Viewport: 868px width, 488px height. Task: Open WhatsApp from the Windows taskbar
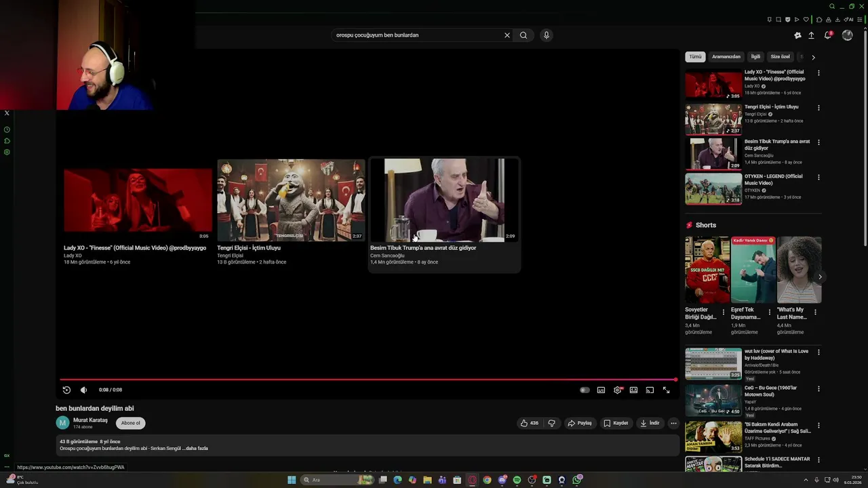tap(577, 480)
